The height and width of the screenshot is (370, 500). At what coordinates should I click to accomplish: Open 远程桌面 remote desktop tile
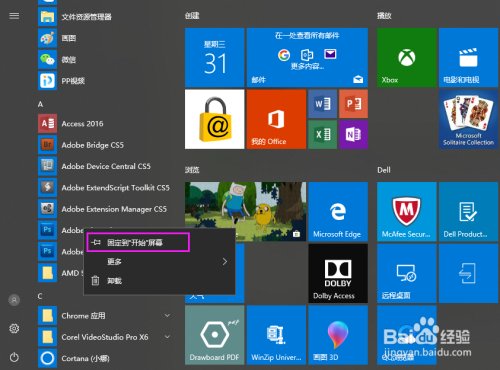pos(407,273)
